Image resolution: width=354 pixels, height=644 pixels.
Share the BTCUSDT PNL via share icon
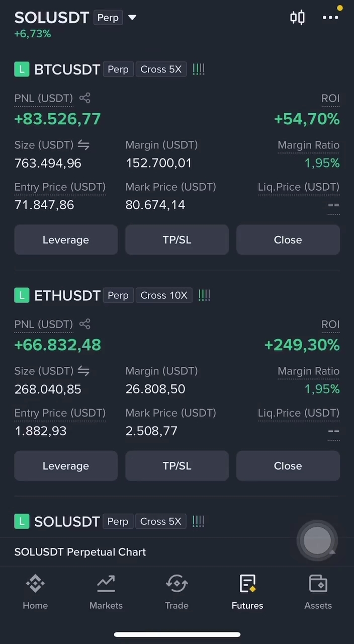point(85,98)
